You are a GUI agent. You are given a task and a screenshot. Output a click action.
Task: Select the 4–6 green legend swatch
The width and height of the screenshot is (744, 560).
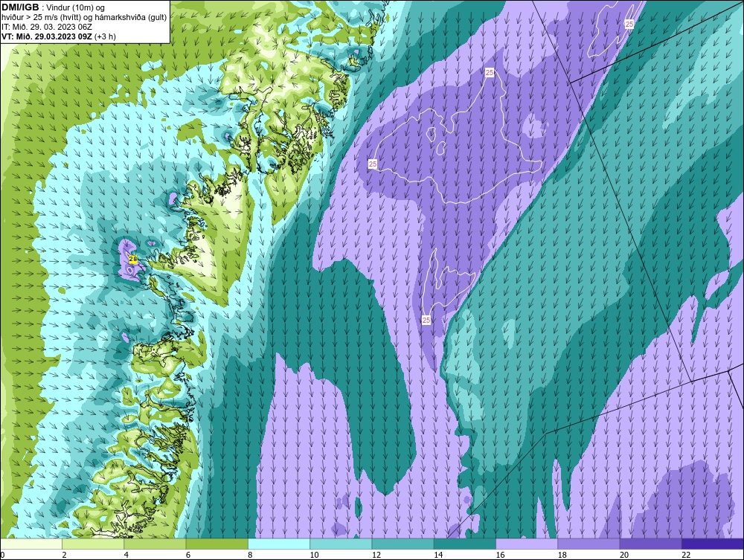coord(155,544)
